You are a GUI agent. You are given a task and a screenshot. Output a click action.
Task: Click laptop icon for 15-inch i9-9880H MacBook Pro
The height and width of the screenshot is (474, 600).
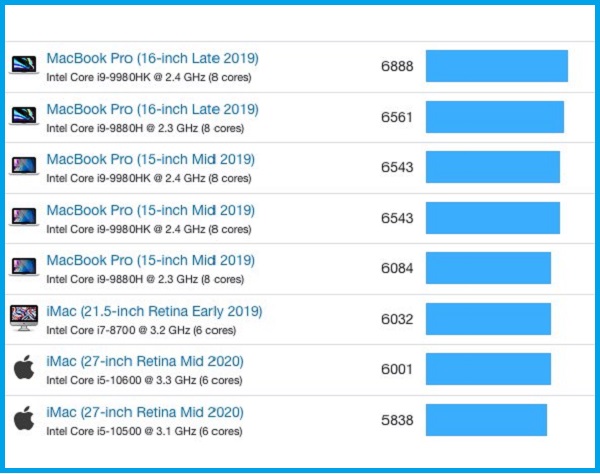pos(23,267)
